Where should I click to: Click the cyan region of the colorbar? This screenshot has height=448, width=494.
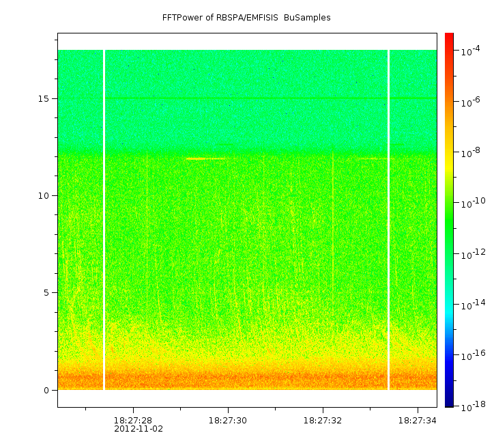449,311
